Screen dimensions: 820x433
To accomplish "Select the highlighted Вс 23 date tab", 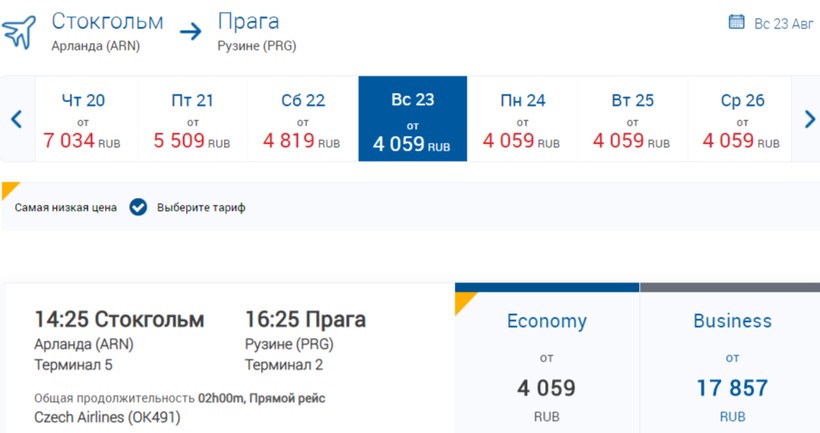I will 413,119.
